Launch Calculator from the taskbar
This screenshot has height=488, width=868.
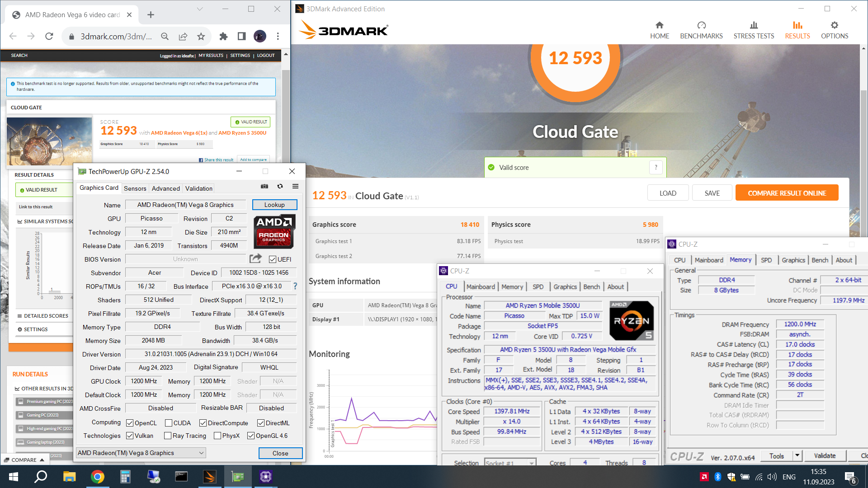tap(125, 477)
